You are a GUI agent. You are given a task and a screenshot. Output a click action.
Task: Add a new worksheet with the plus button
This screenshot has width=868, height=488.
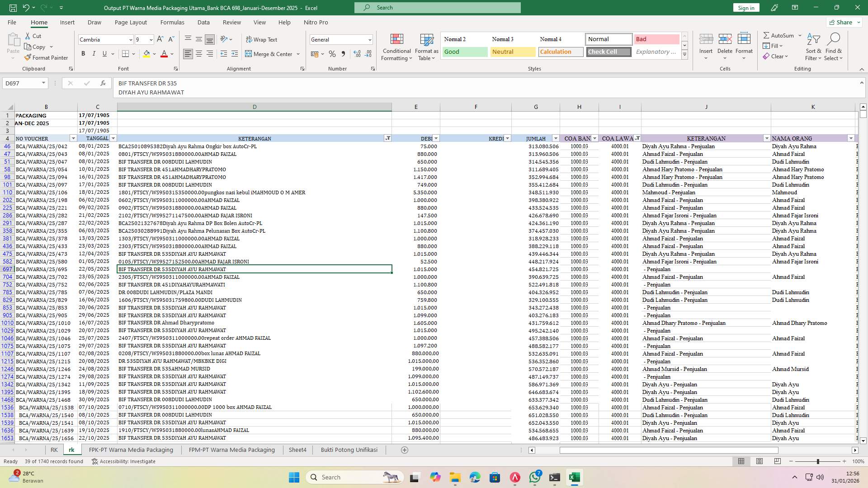(405, 450)
